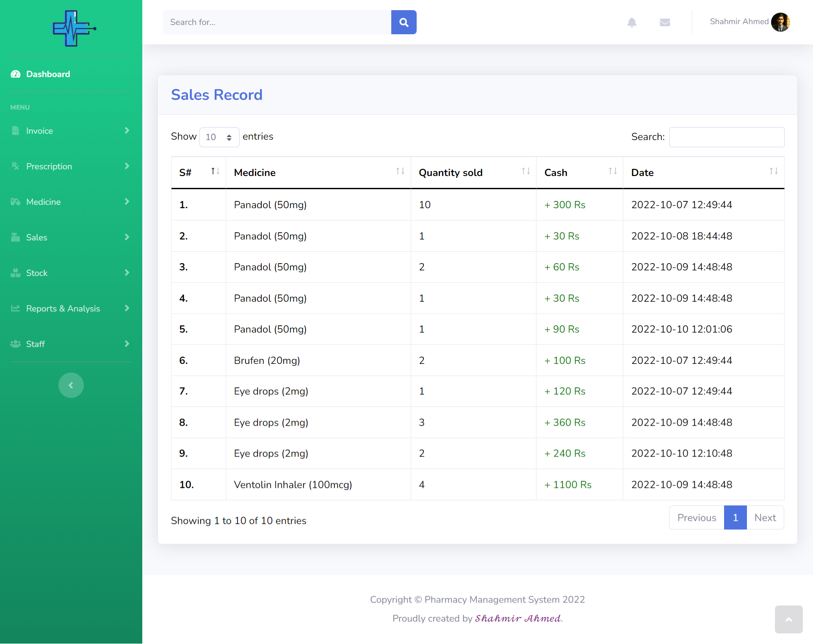Click the Dashboard gauge icon
This screenshot has height=644, width=813.
click(16, 74)
